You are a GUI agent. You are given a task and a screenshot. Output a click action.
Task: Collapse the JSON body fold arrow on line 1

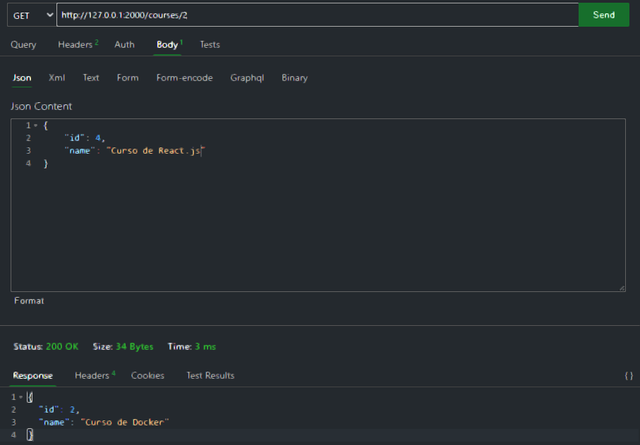click(36, 126)
